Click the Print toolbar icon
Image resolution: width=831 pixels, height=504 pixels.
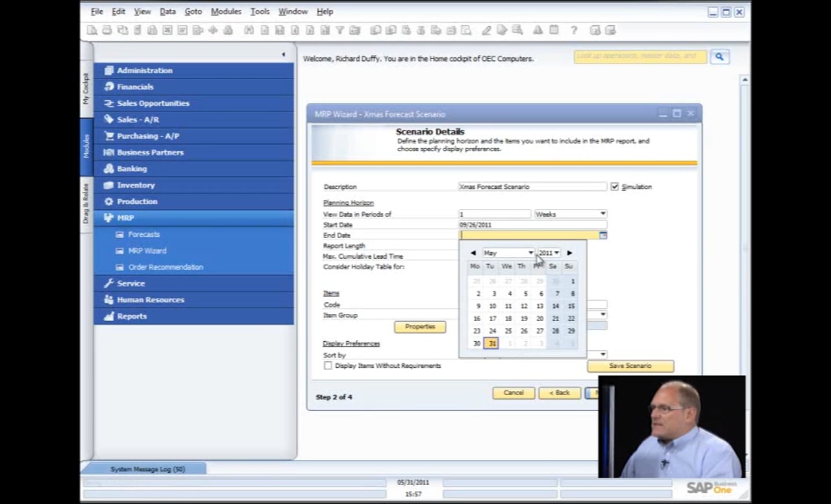tap(106, 30)
